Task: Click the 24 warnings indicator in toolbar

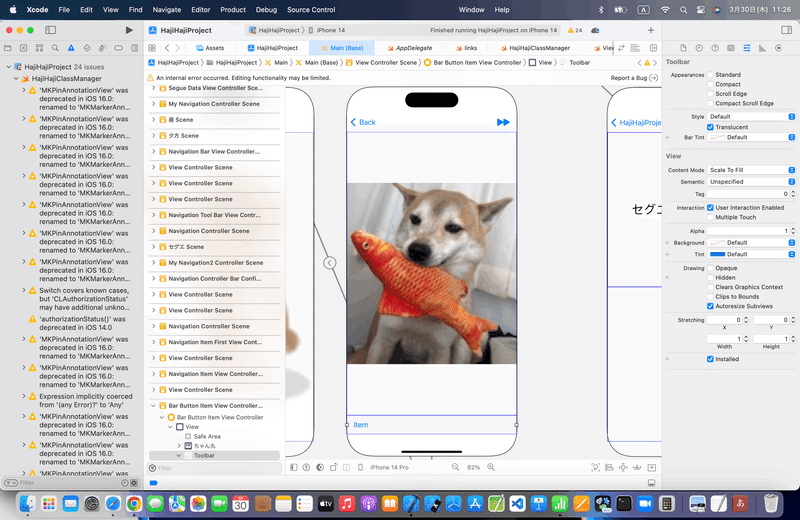Action: 575,30
